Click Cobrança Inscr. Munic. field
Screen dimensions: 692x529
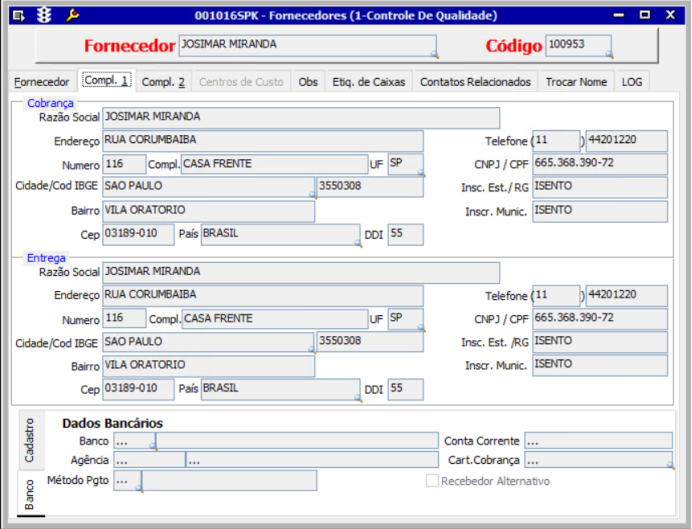600,211
